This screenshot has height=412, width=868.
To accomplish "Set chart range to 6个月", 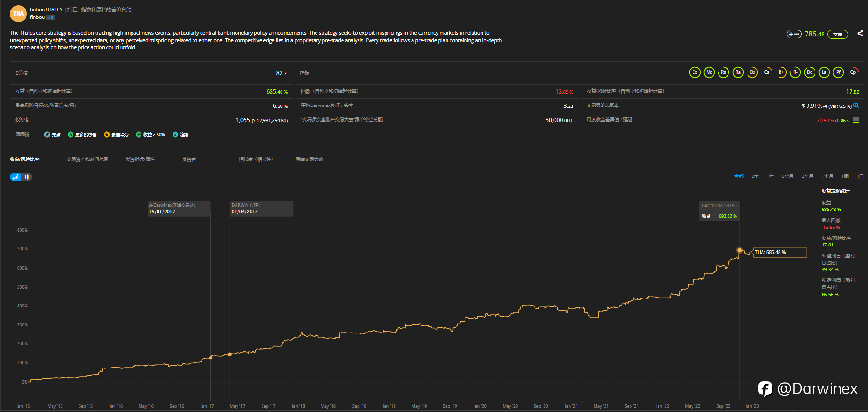I will coord(788,176).
